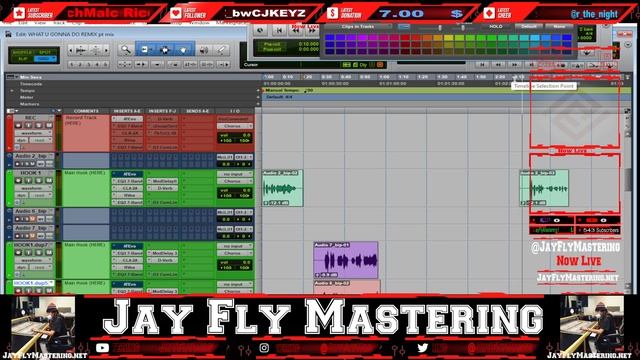640x360 pixels.
Task: Select the Selector tool
Action: pyautogui.click(x=164, y=50)
